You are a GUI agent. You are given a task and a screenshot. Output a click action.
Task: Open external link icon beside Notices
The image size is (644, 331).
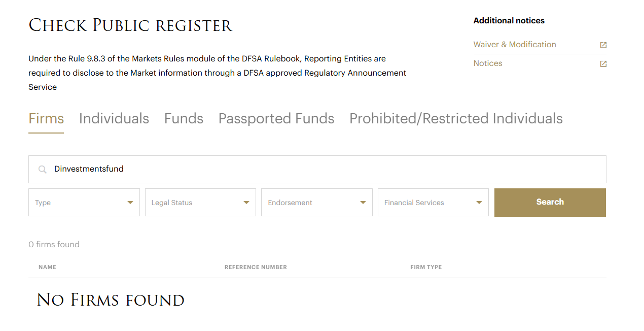pos(603,64)
